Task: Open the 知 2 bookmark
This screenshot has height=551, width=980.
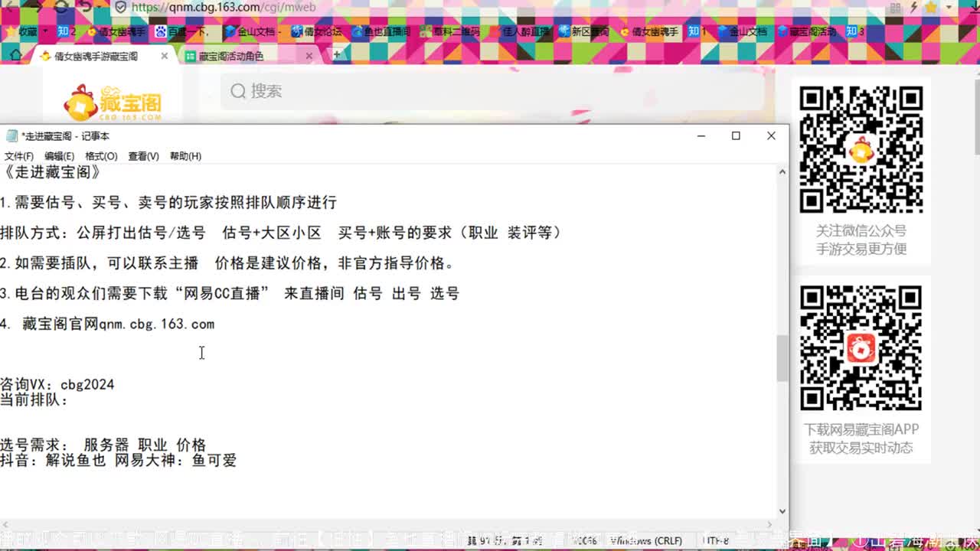Action: pos(67,32)
